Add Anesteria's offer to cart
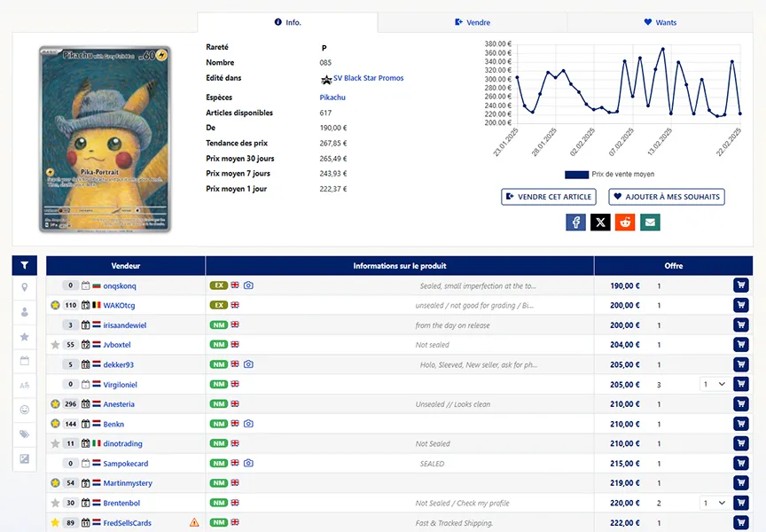Viewport: 766px width, 532px height. tap(741, 404)
